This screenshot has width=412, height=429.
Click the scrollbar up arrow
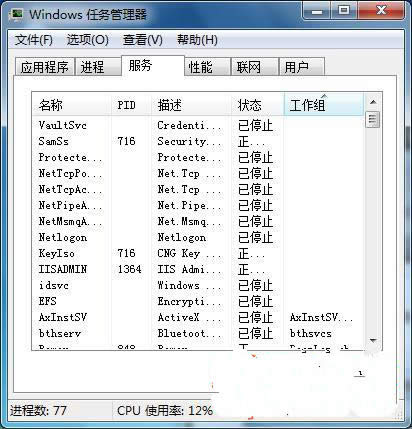click(x=373, y=102)
